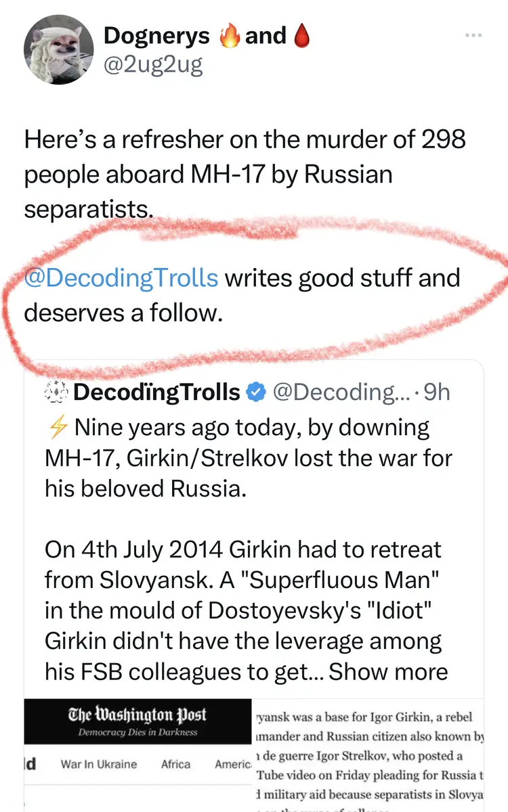The height and width of the screenshot is (812, 508).
Task: Click The Washington Post logo
Action: coord(137,715)
